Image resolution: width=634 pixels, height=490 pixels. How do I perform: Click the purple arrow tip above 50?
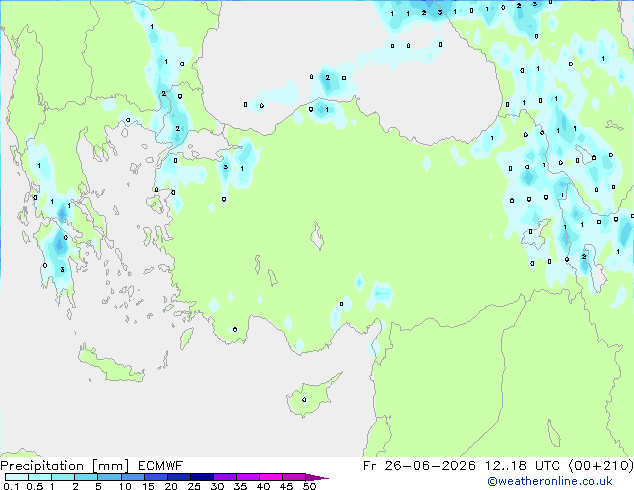point(317,477)
